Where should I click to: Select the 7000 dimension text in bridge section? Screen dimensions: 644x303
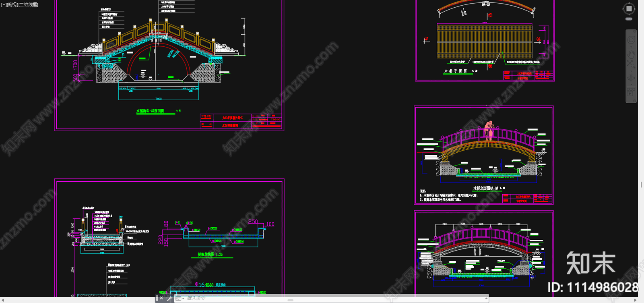[x=159, y=99]
